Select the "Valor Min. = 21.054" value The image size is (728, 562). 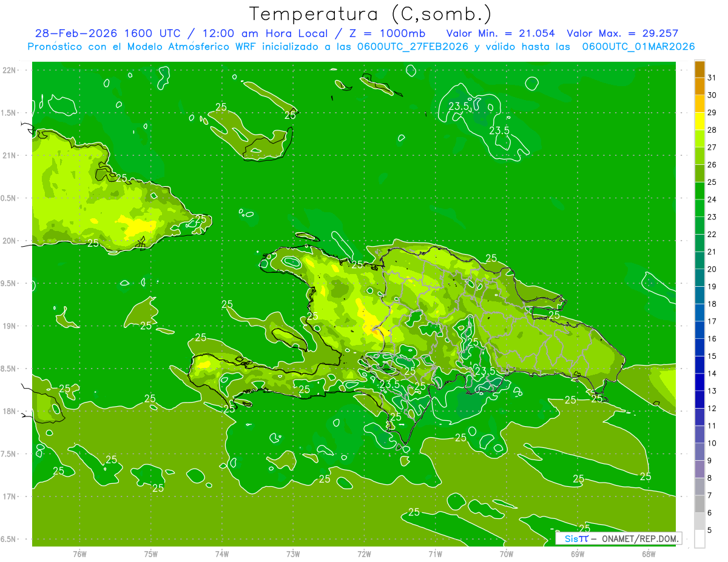pos(500,33)
